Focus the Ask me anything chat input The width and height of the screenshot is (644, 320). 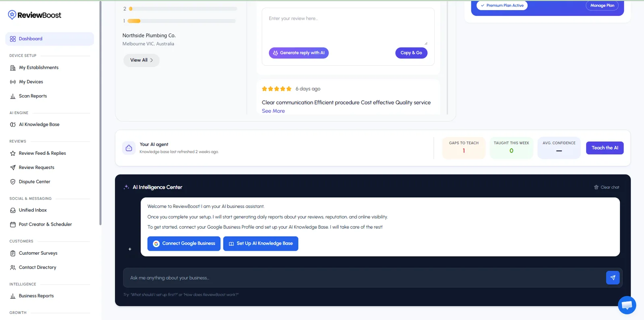[364, 278]
